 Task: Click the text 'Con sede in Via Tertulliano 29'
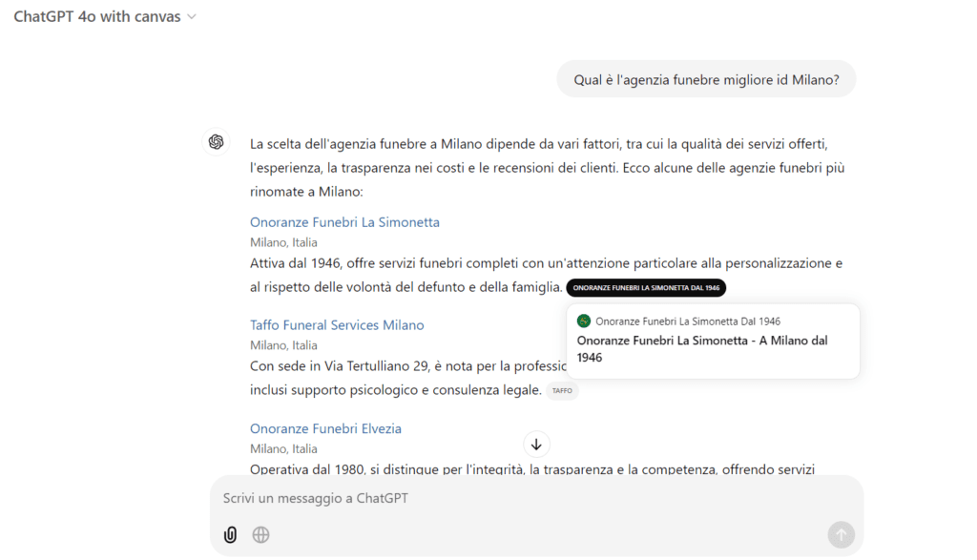point(341,366)
